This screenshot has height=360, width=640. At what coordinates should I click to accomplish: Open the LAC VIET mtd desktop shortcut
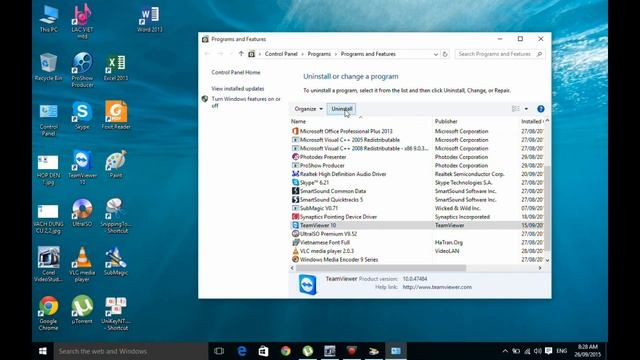(82, 21)
